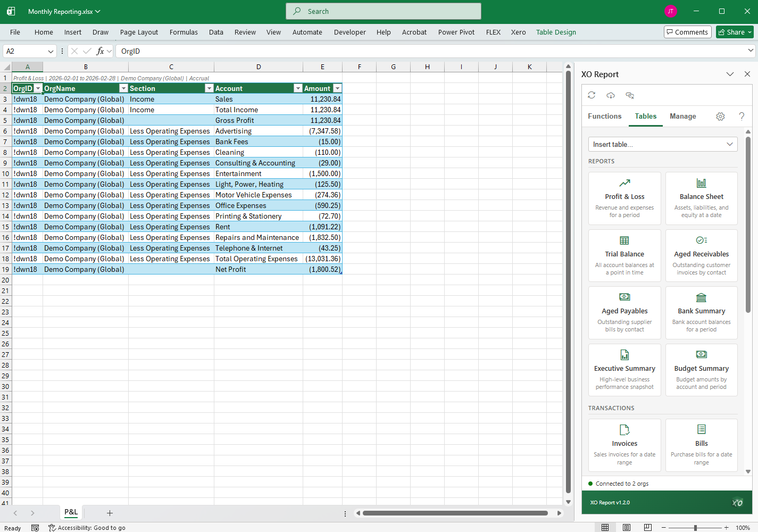This screenshot has height=532, width=758.
Task: Click the refresh icon in XO Report
Action: point(592,95)
